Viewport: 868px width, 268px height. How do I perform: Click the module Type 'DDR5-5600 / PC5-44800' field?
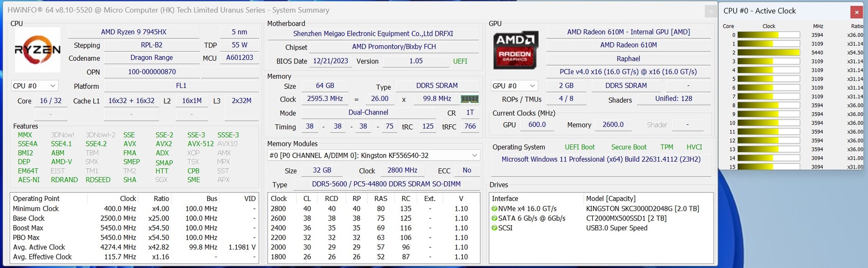pyautogui.click(x=387, y=184)
